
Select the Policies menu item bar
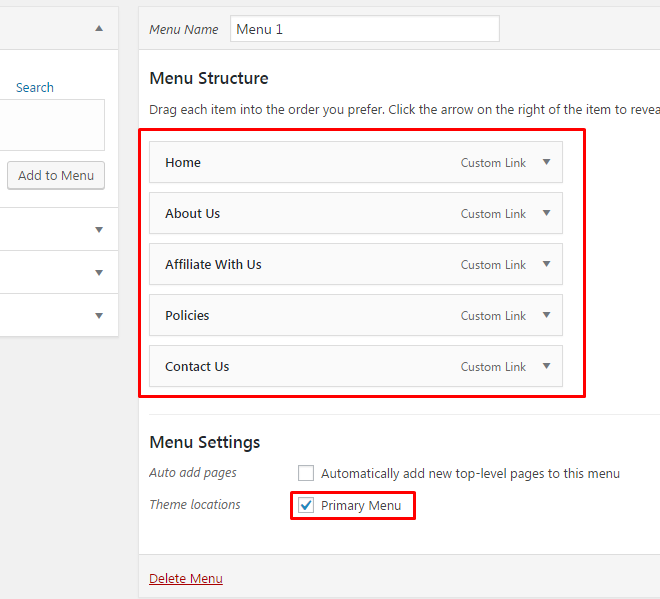[x=356, y=315]
